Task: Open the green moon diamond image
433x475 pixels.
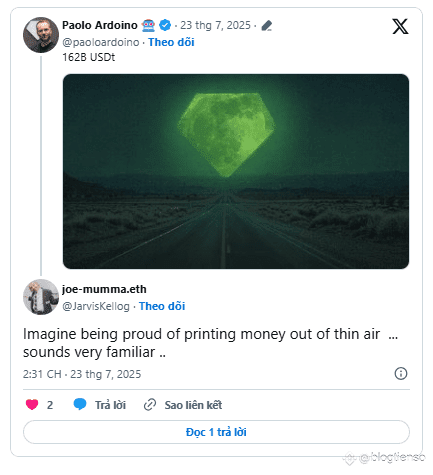Action: pos(236,171)
